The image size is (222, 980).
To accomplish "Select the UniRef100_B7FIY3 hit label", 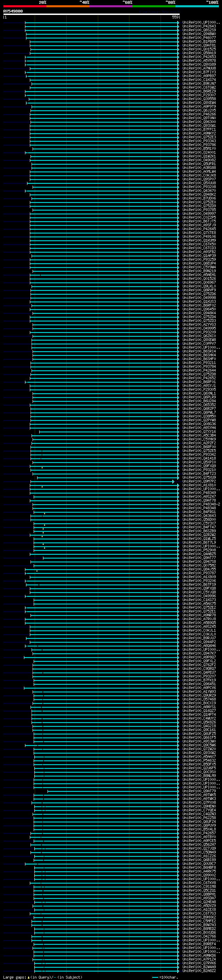I will pyautogui.click(x=199, y=72).
